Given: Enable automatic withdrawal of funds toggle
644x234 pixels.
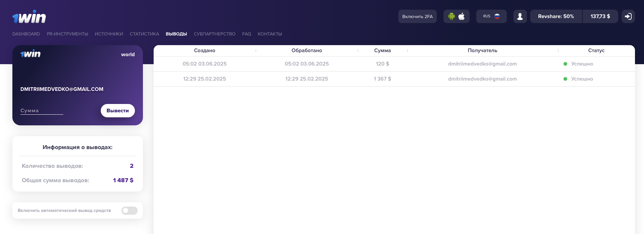Looking at the screenshot, I should point(130,211).
